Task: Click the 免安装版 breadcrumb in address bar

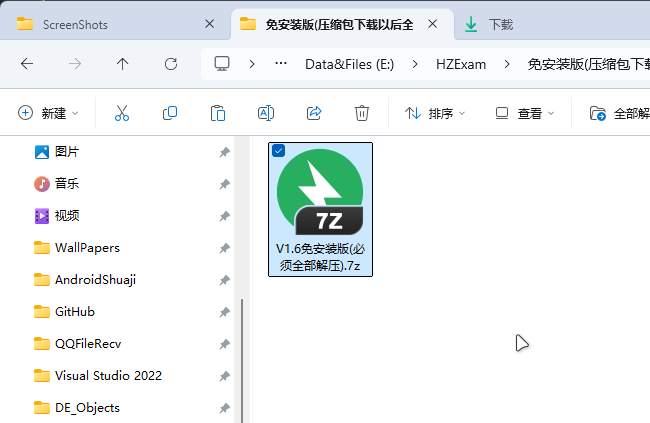Action: pyautogui.click(x=589, y=64)
